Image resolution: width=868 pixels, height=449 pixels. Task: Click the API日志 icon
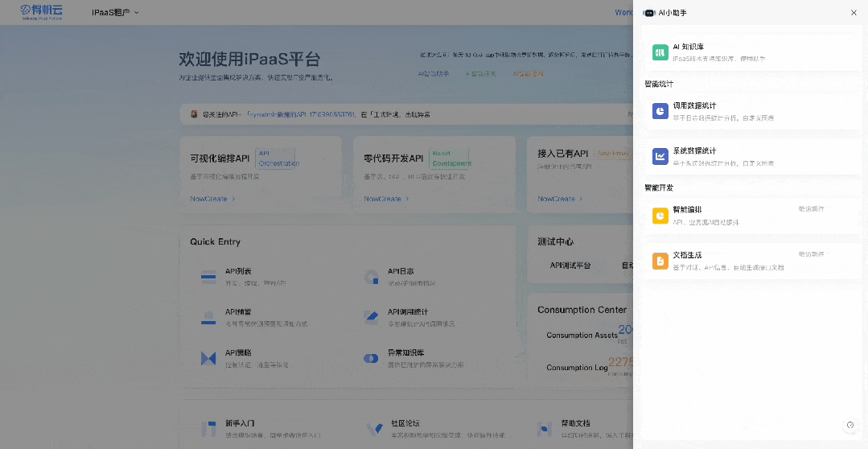371,278
